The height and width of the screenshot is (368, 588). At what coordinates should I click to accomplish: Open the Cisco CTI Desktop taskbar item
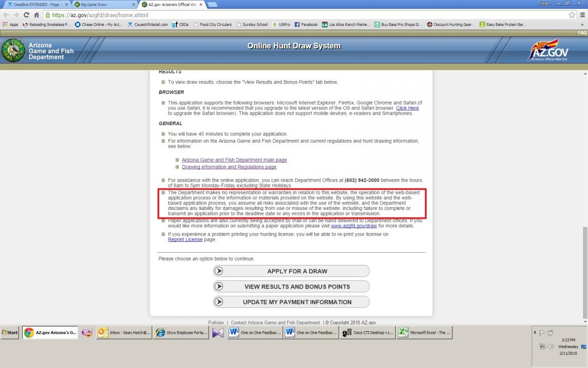pos(367,333)
